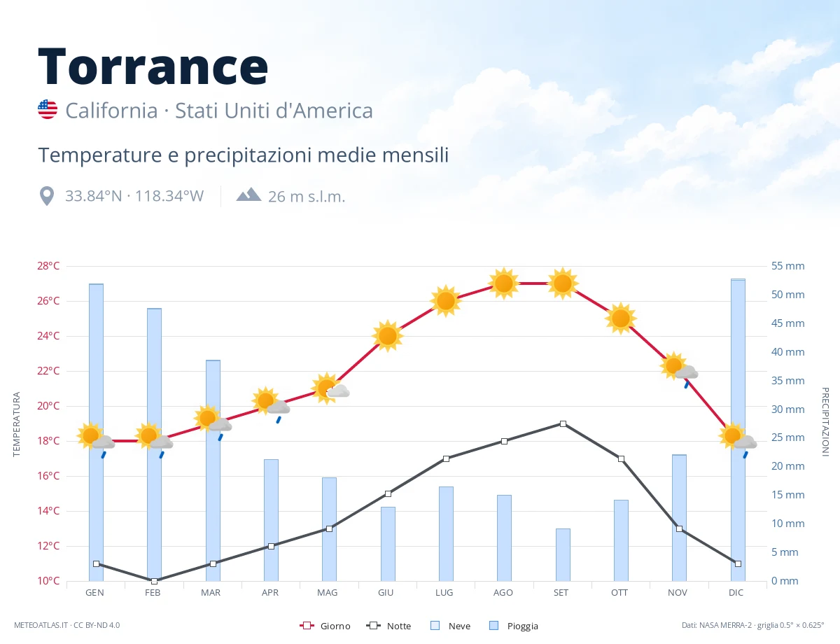This screenshot has width=840, height=644.
Task: Click the 10°C axis label
Action: coord(48,581)
